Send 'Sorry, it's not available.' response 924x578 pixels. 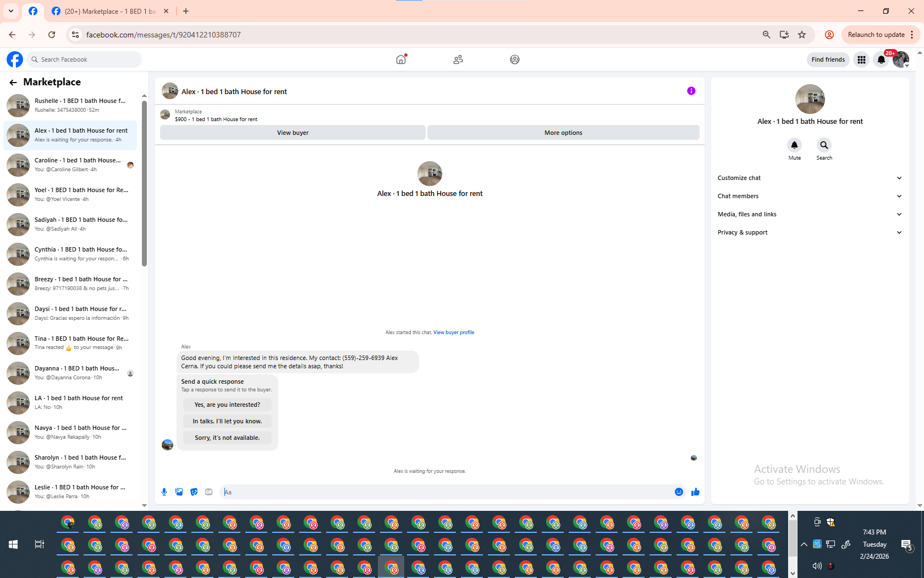(x=227, y=438)
